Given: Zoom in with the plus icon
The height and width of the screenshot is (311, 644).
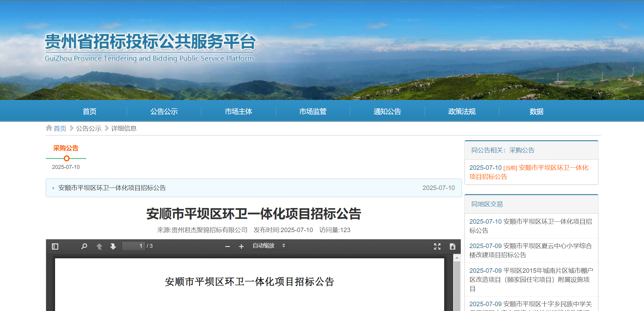Looking at the screenshot, I should point(241,247).
